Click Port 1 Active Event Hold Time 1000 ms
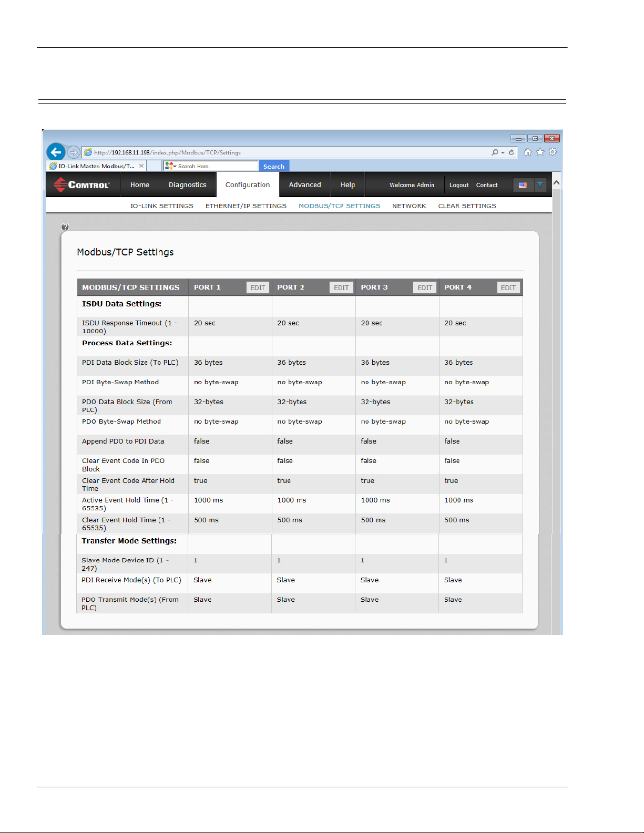This screenshot has height=833, width=644. pos(208,500)
